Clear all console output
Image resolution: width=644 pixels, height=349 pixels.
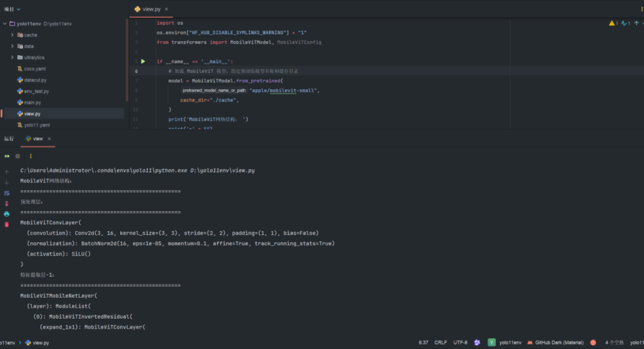(x=6, y=224)
